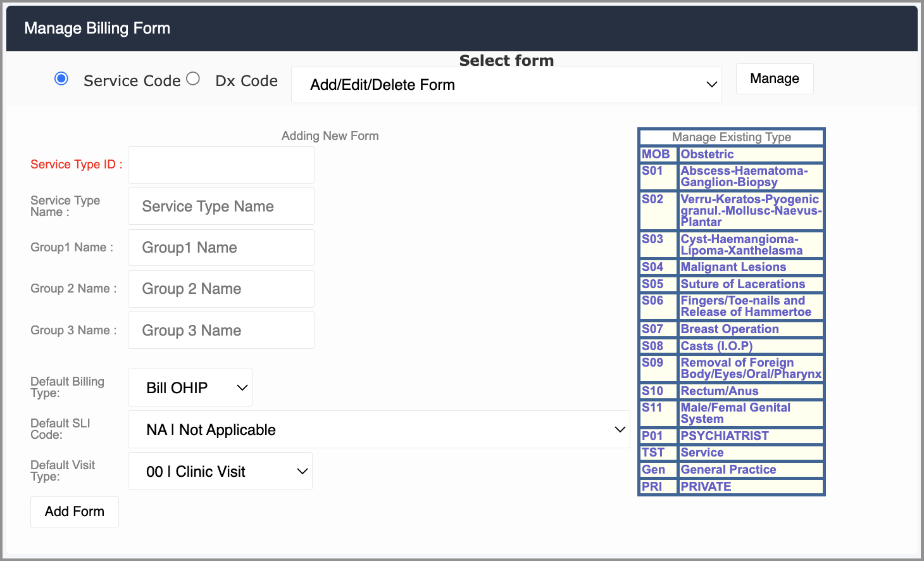Select the S11 code link
The image size is (924, 561).
click(x=652, y=407)
